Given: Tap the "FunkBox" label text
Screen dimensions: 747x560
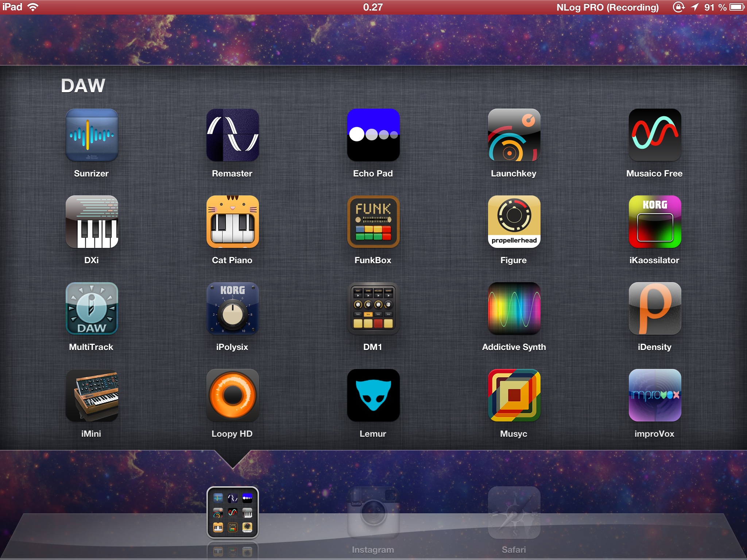Looking at the screenshot, I should coord(373,260).
